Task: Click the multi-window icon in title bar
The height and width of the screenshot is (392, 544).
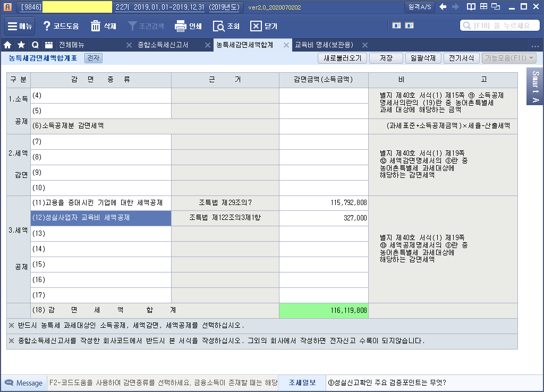Action: click(x=496, y=6)
